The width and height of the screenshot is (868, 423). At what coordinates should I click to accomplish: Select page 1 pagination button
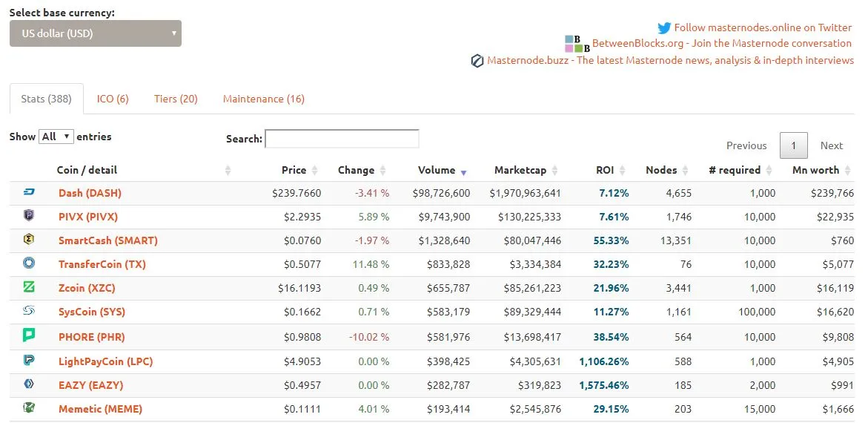(x=793, y=145)
